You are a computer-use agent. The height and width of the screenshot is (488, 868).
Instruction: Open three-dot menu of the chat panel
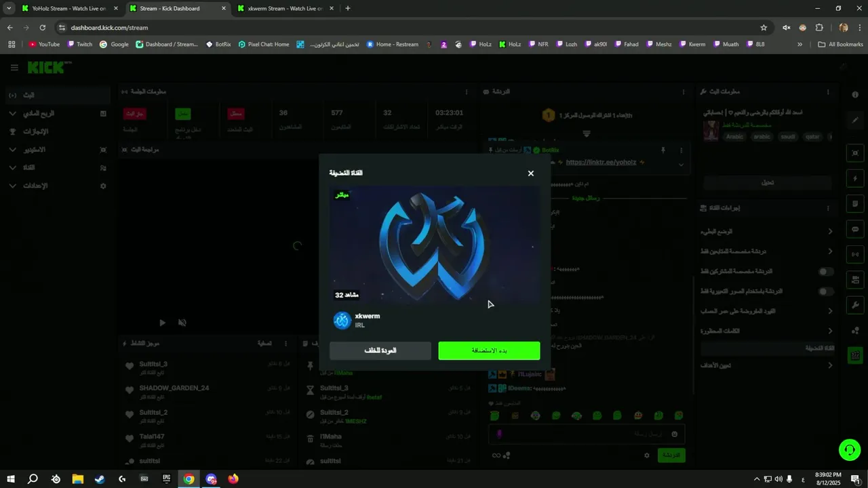pos(683,91)
